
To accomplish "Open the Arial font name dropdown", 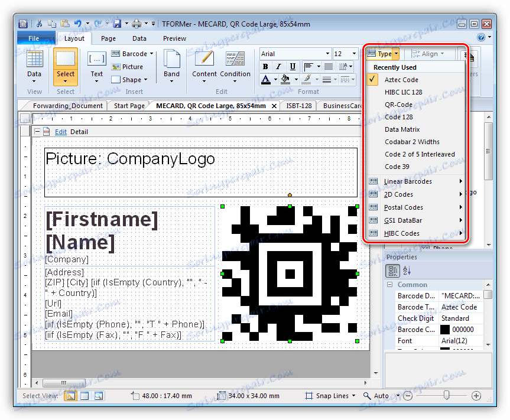I will (327, 54).
